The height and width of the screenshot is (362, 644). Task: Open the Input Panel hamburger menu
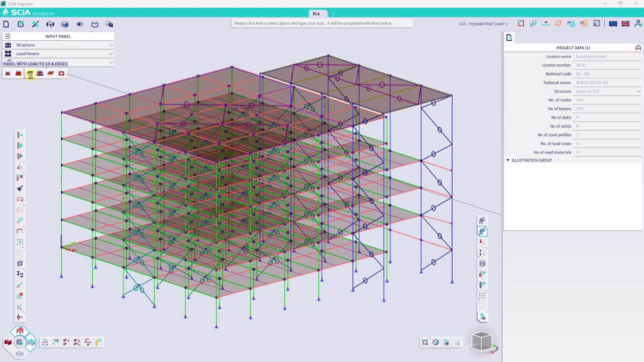[8, 36]
